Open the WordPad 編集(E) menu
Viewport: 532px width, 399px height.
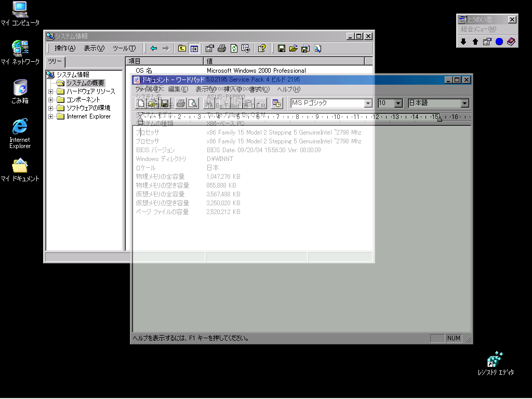tap(178, 89)
